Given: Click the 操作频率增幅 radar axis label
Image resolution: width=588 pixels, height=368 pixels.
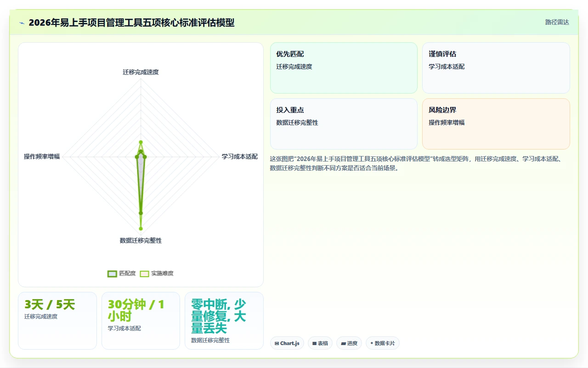Looking at the screenshot, I should pyautogui.click(x=42, y=156).
